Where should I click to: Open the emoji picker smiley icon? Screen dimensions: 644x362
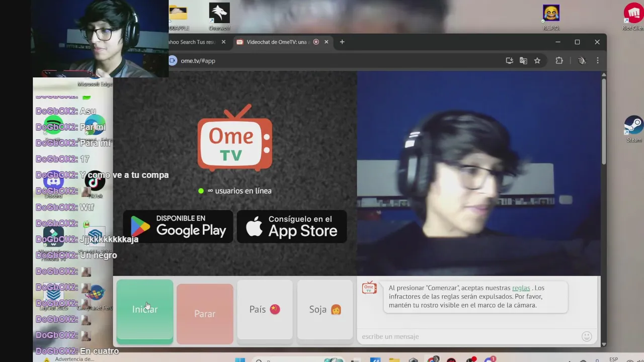[x=587, y=336]
